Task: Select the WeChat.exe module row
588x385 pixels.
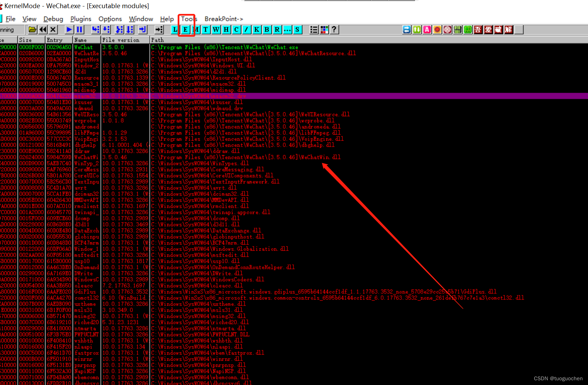Action: (294, 47)
